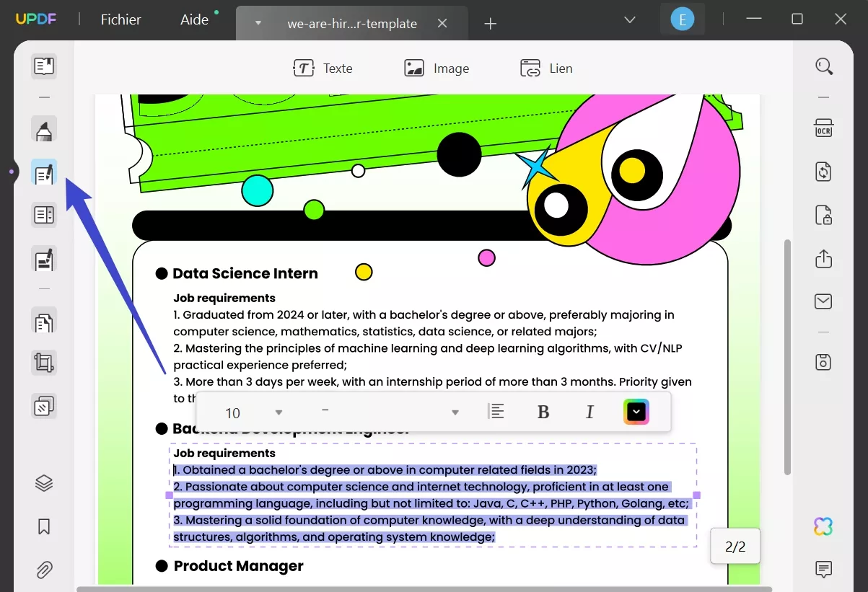The width and height of the screenshot is (868, 592).
Task: Click the left resize handle of text box
Action: point(170,495)
